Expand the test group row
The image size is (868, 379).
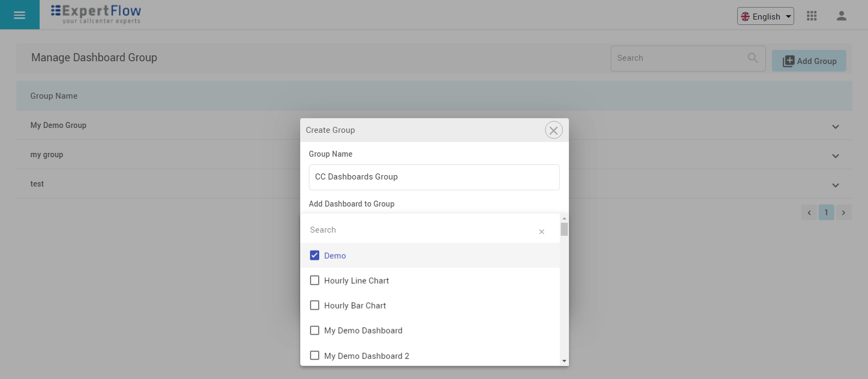835,185
